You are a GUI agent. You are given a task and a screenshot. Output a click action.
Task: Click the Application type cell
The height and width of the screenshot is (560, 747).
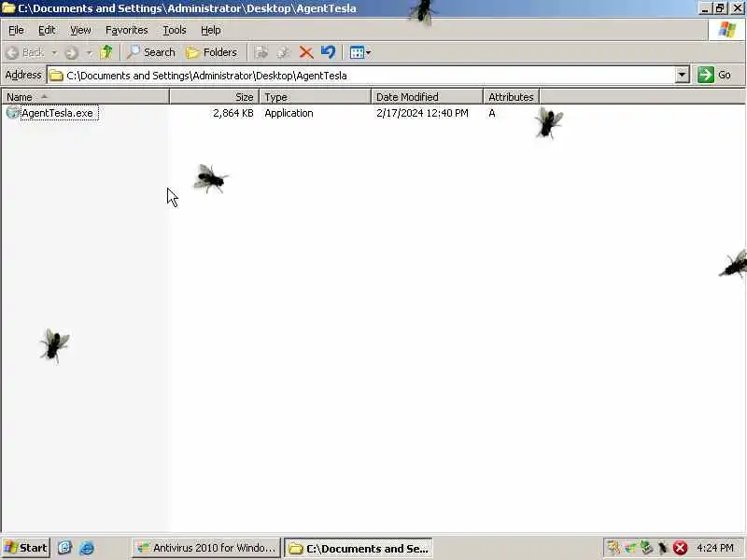click(x=289, y=113)
